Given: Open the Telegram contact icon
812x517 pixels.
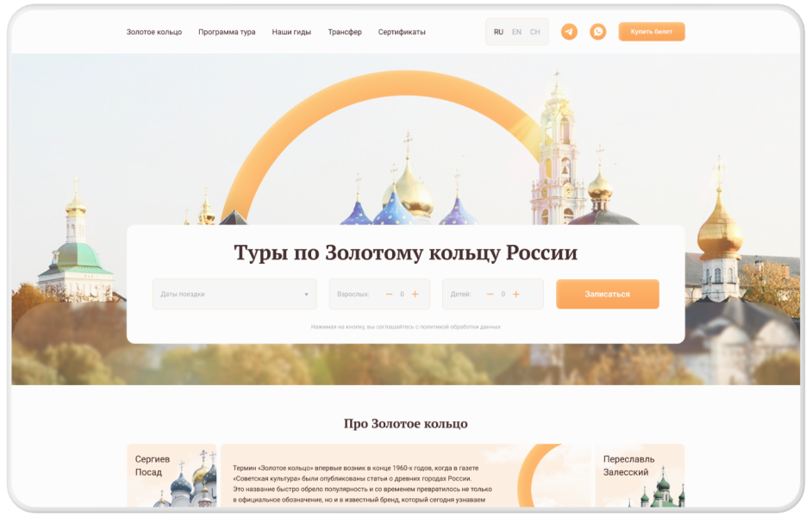Looking at the screenshot, I should 569,32.
